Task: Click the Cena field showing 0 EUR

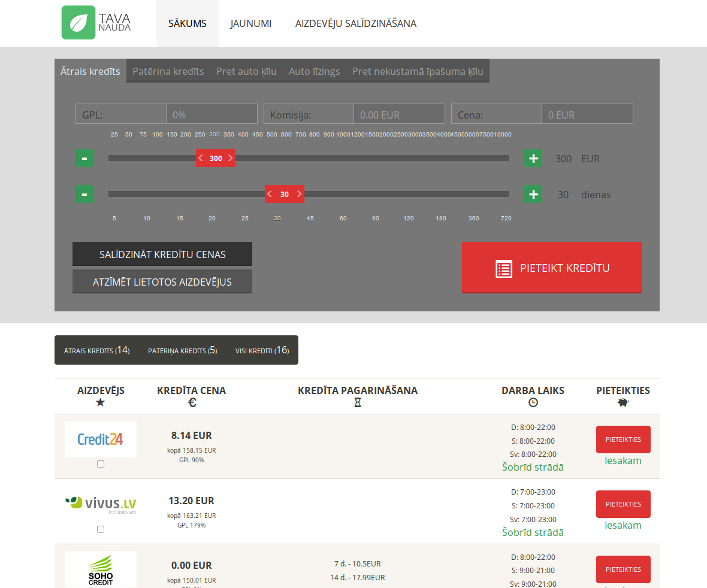Action: [x=587, y=114]
